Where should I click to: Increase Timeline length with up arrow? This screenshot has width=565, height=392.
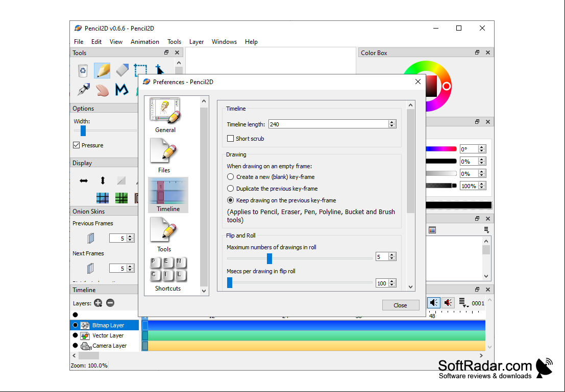tap(392, 122)
